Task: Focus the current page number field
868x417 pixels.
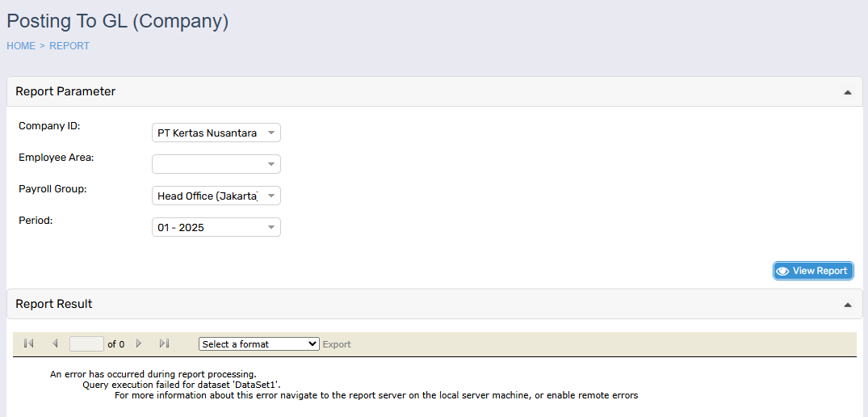Action: pos(86,343)
